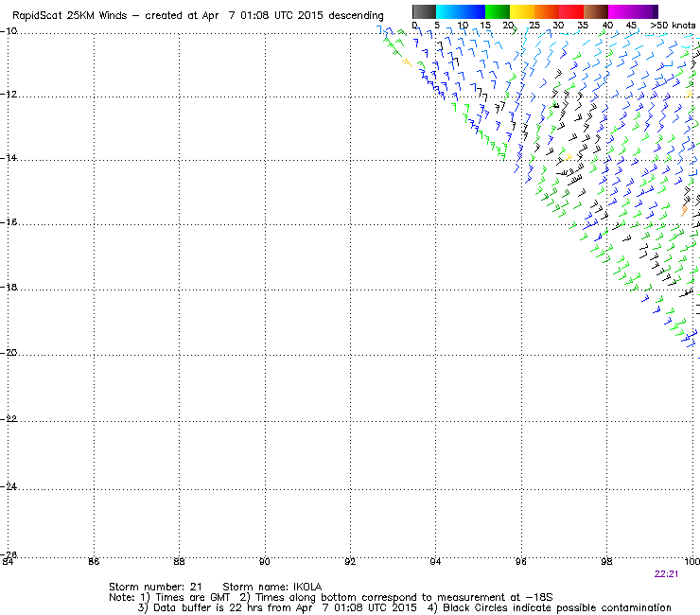Viewport: 700px width, 615px height.
Task: Select the word 'descending' in the title
Action: tap(356, 16)
